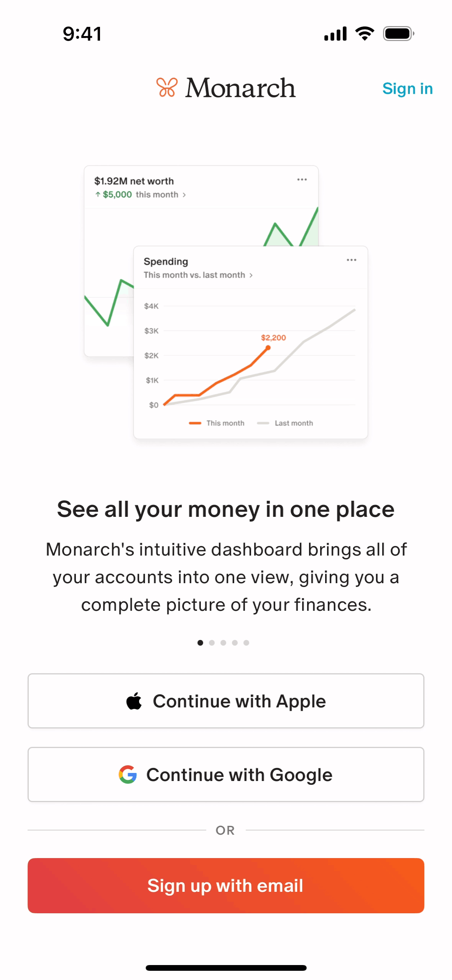The width and height of the screenshot is (452, 980).
Task: Open the net worth card three-dot menu
Action: [302, 179]
